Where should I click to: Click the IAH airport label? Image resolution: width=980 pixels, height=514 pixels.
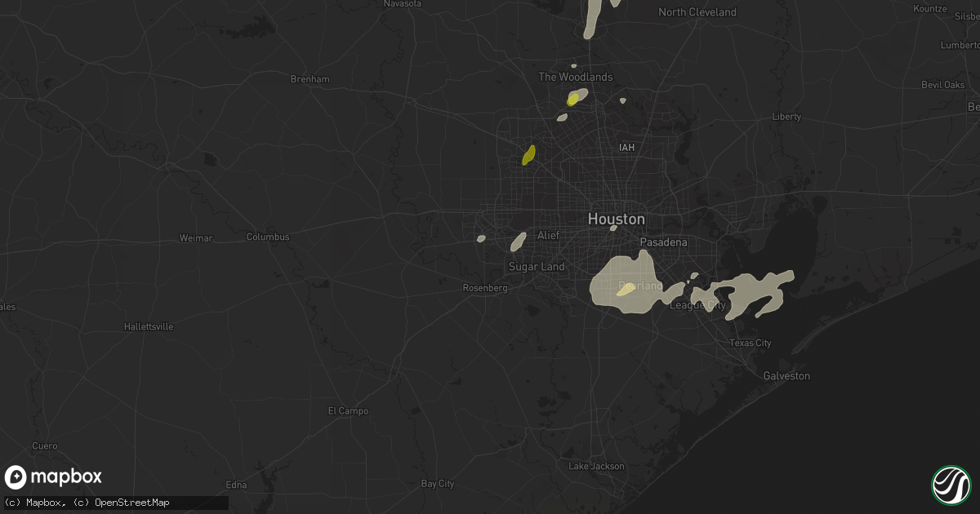pos(627,147)
